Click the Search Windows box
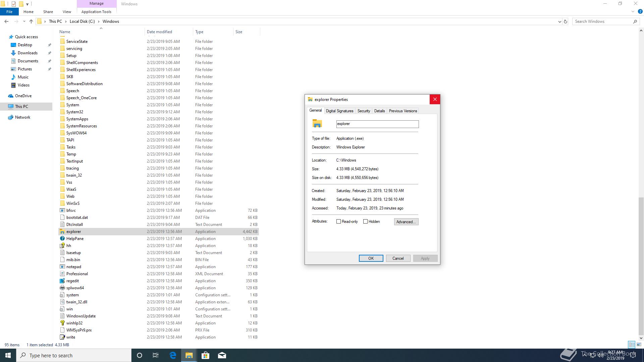This screenshot has width=644, height=362. pyautogui.click(x=603, y=21)
